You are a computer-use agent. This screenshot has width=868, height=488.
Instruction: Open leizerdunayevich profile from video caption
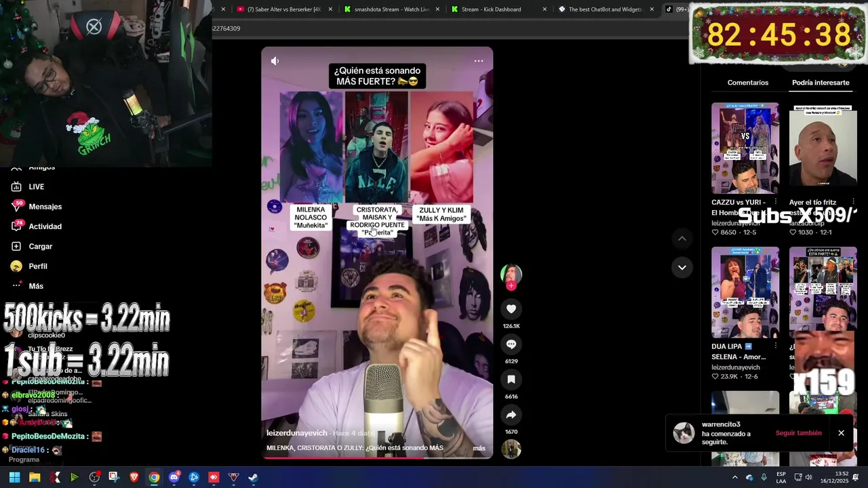[x=297, y=433]
